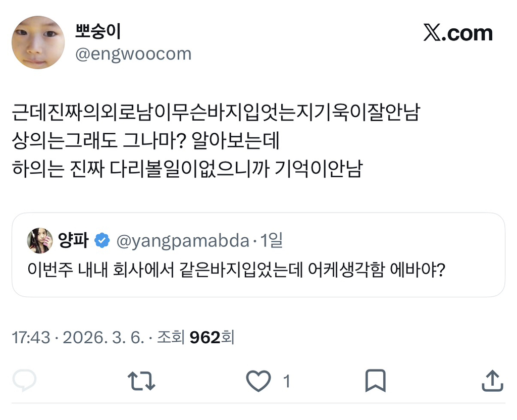Open the @yangpamabda handle
Viewport: 517px width, 420px height.
click(x=183, y=241)
